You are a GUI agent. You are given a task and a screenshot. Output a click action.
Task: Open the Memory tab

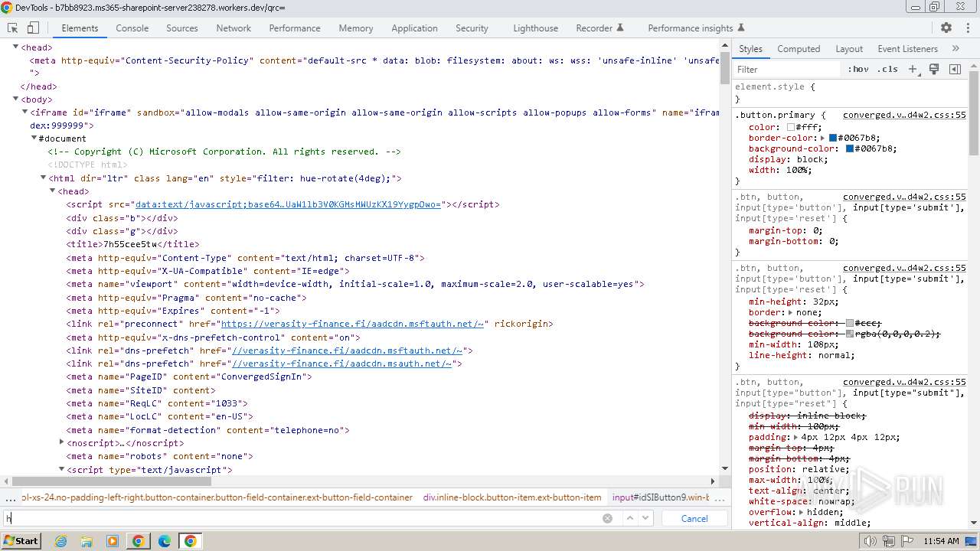pos(356,28)
